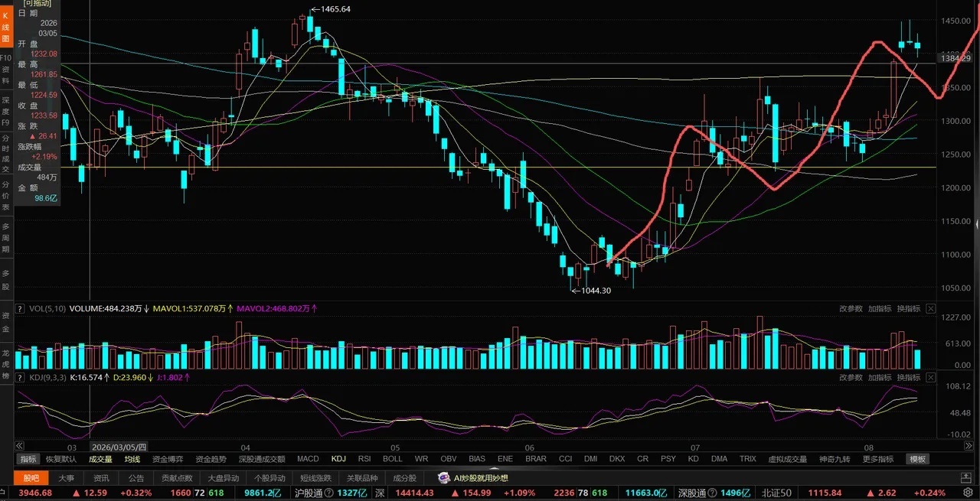Click the settings gear at bottom-right corner
980x501 pixels.
point(968,493)
